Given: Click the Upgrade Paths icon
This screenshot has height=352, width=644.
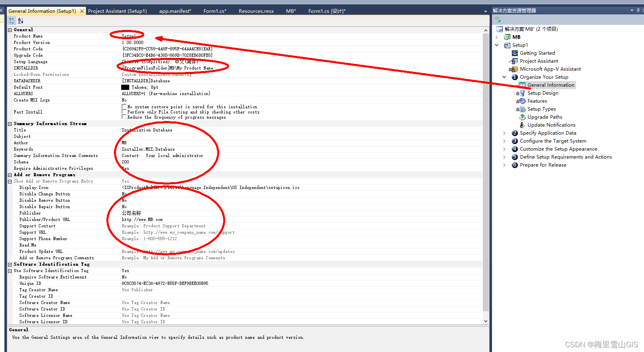Looking at the screenshot, I should (522, 117).
